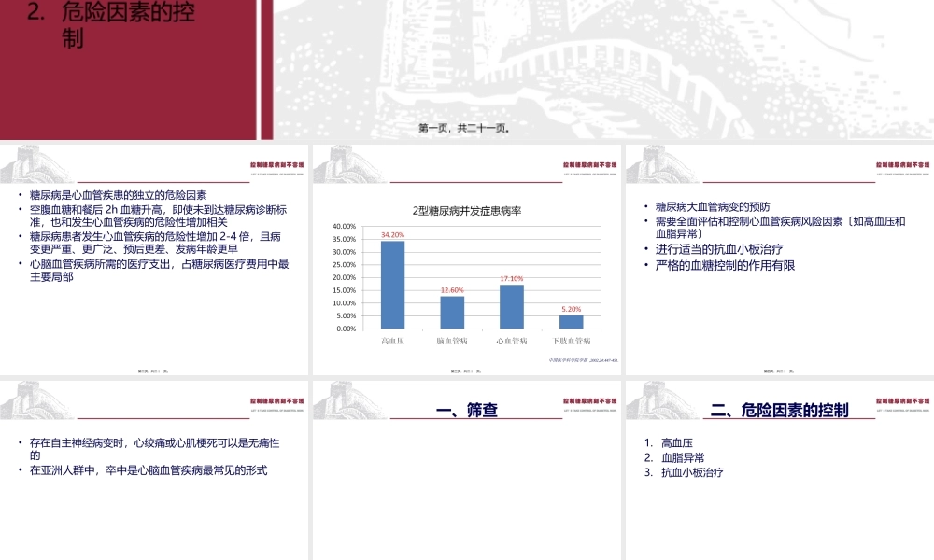
Task: Click the 下肢血管病 bar in the chart
Action: pos(572,322)
